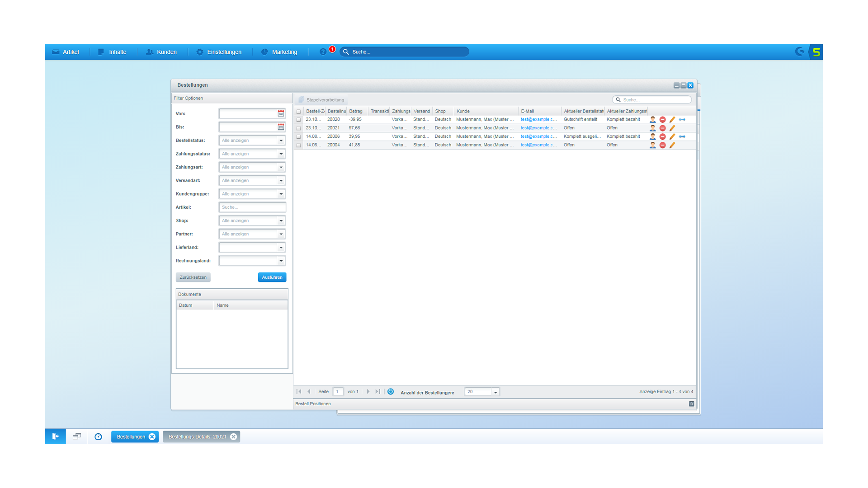Image resolution: width=868 pixels, height=488 pixels.
Task: Go to previous page of orders
Action: [x=309, y=392]
